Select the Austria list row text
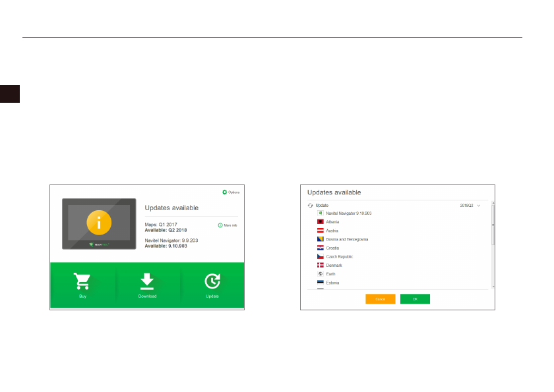The width and height of the screenshot is (554, 392). pyautogui.click(x=332, y=231)
